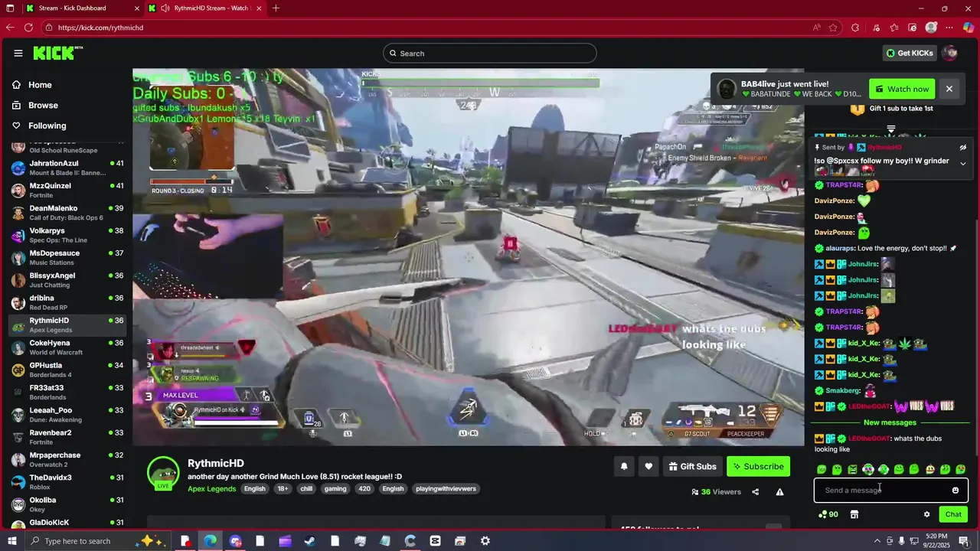The image size is (980, 551).
Task: Click the playingwithviewers tag
Action: coord(446,489)
